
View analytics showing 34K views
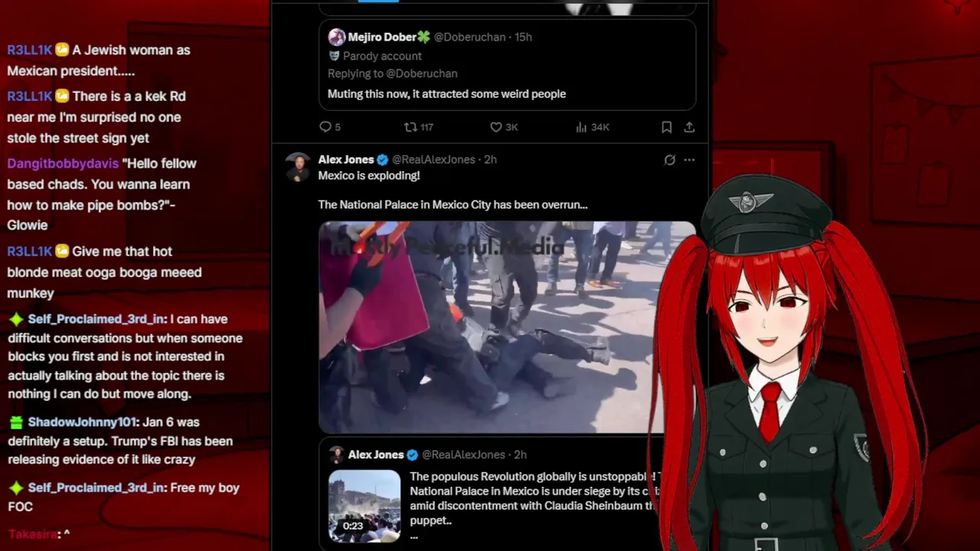593,127
